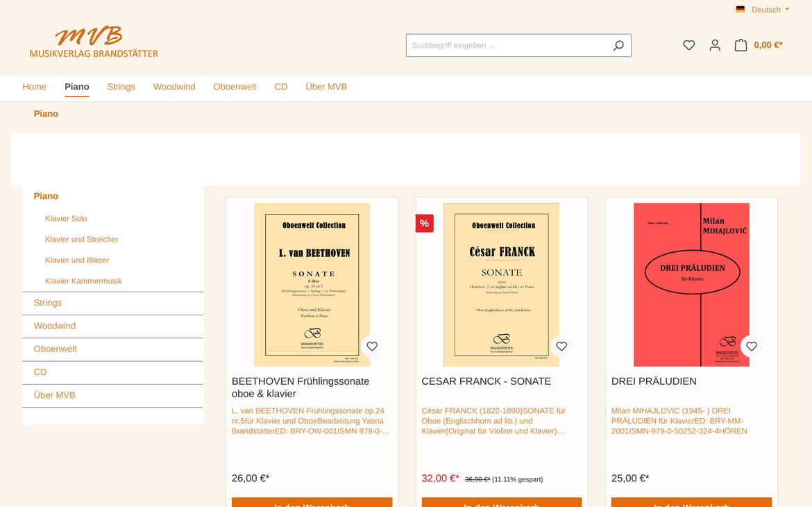This screenshot has height=507, width=812.
Task: Add Drei Präludien to cart
Action: (691, 502)
